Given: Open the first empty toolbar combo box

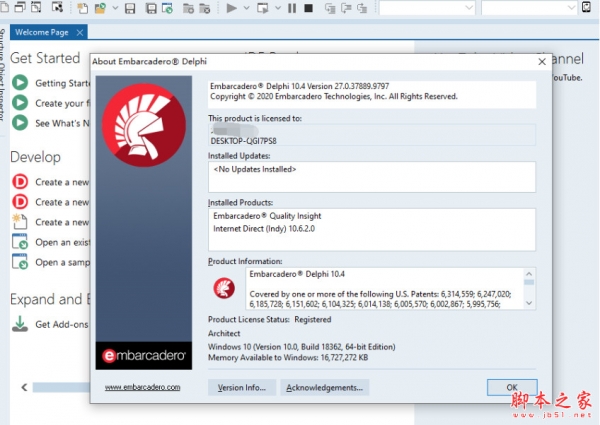Looking at the screenshot, I should [x=427, y=8].
